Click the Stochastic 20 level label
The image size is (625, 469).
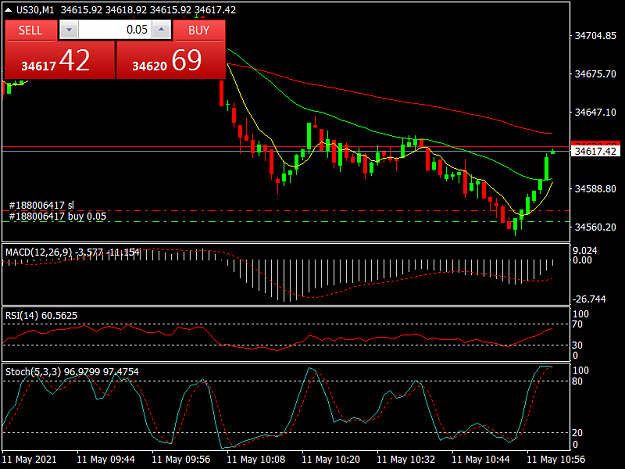pos(578,432)
